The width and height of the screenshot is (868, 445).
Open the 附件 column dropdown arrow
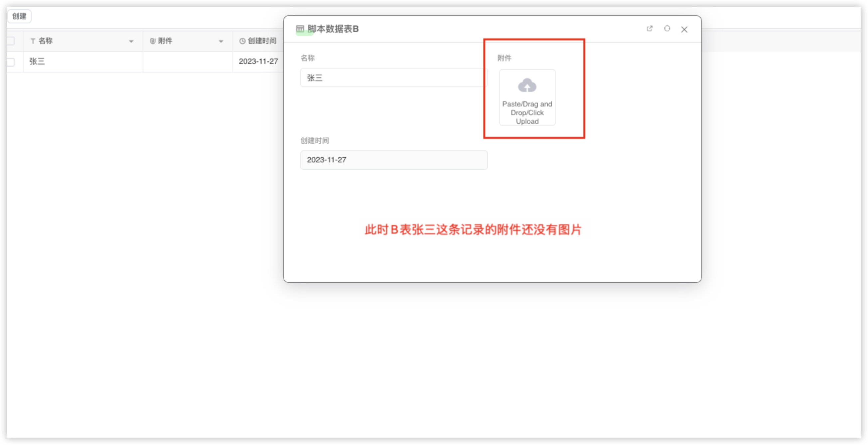[221, 42]
